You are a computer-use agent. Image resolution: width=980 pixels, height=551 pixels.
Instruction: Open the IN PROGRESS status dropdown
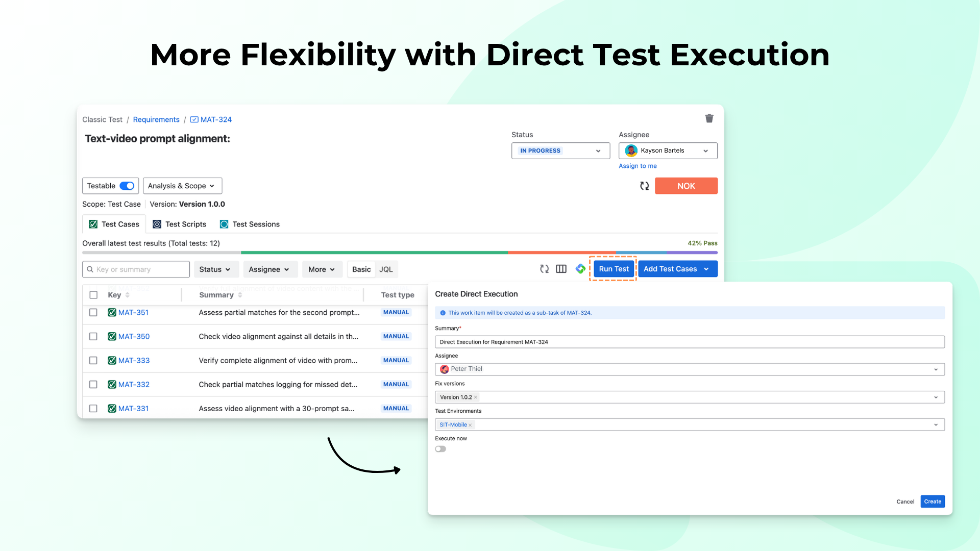coord(560,151)
